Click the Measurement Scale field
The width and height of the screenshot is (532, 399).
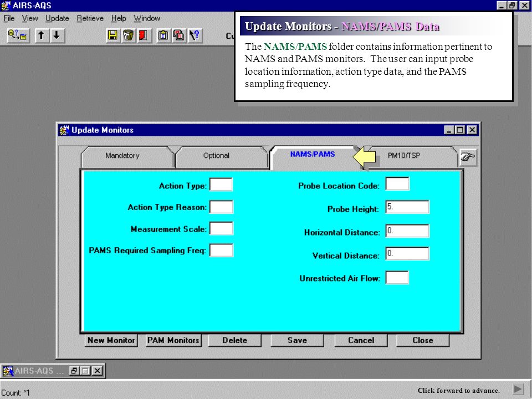click(x=221, y=228)
